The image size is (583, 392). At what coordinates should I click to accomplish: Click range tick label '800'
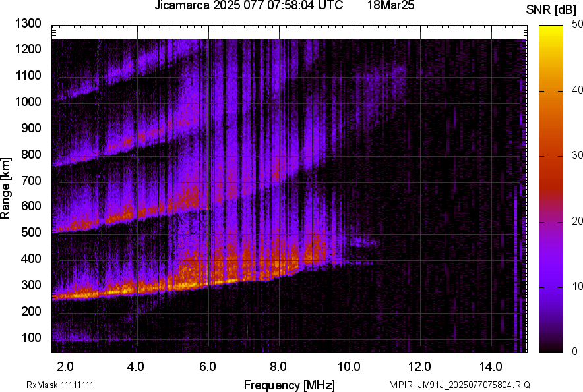pos(31,154)
